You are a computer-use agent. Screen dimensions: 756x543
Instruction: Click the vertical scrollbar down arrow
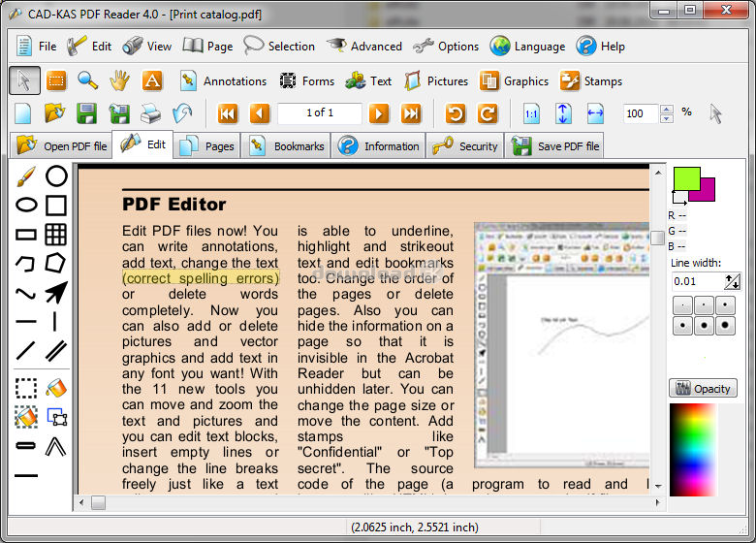pos(658,487)
